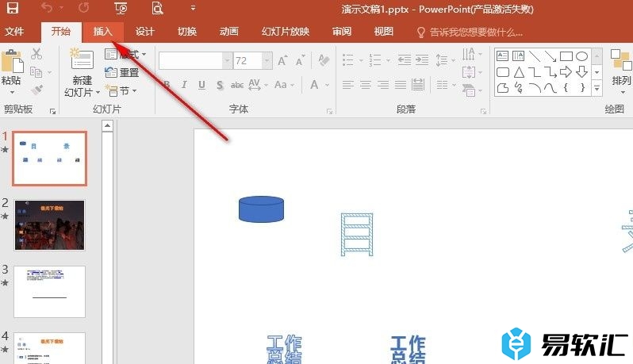Open the Paste options dropdown arrow
The height and width of the screenshot is (364, 633).
(x=12, y=93)
